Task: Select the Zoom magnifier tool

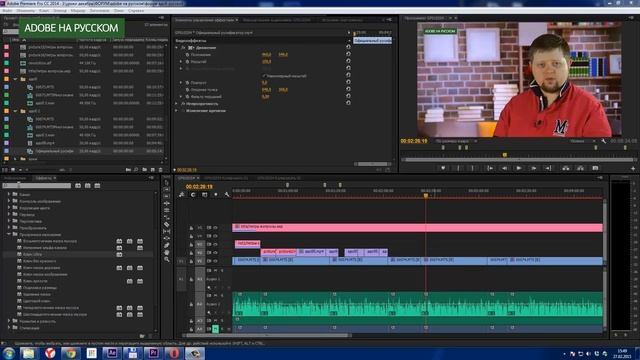Action: [x=167, y=259]
